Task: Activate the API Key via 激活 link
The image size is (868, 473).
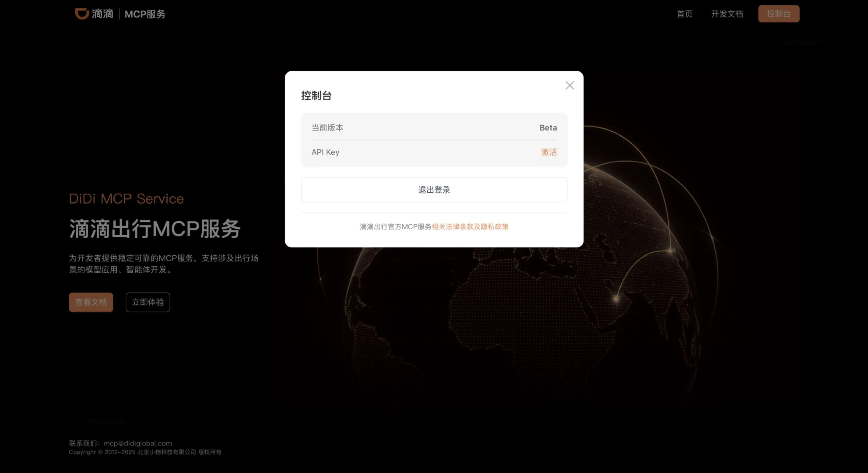Action: 549,152
